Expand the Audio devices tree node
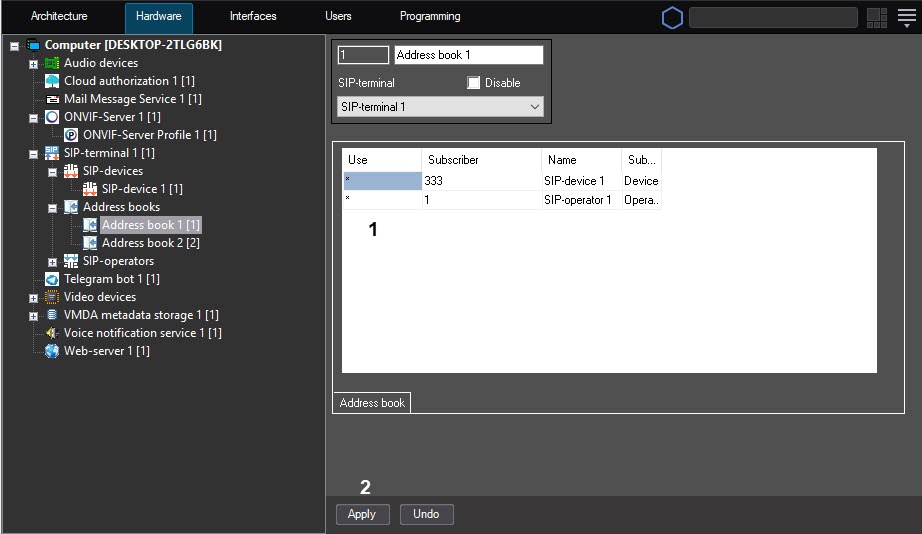 [33, 64]
